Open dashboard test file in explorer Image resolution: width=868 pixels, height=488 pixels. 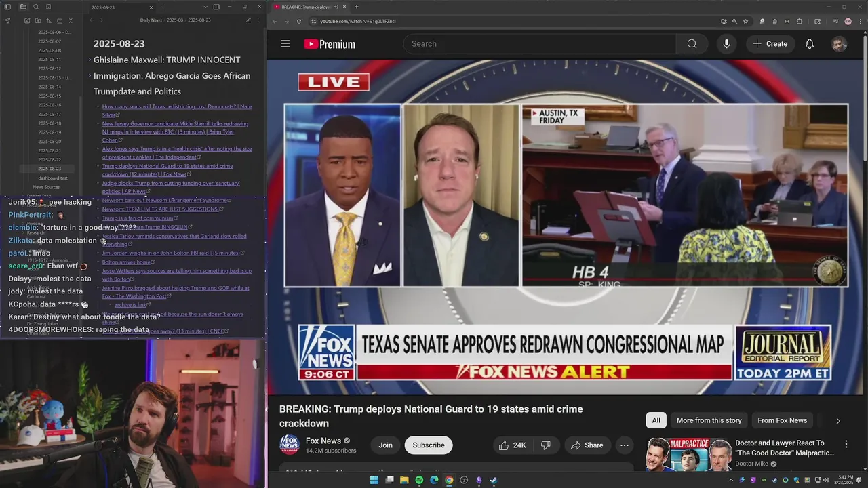coord(53,178)
